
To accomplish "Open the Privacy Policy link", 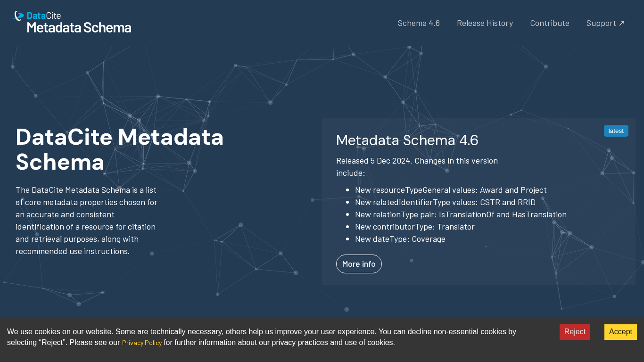I will click(142, 343).
